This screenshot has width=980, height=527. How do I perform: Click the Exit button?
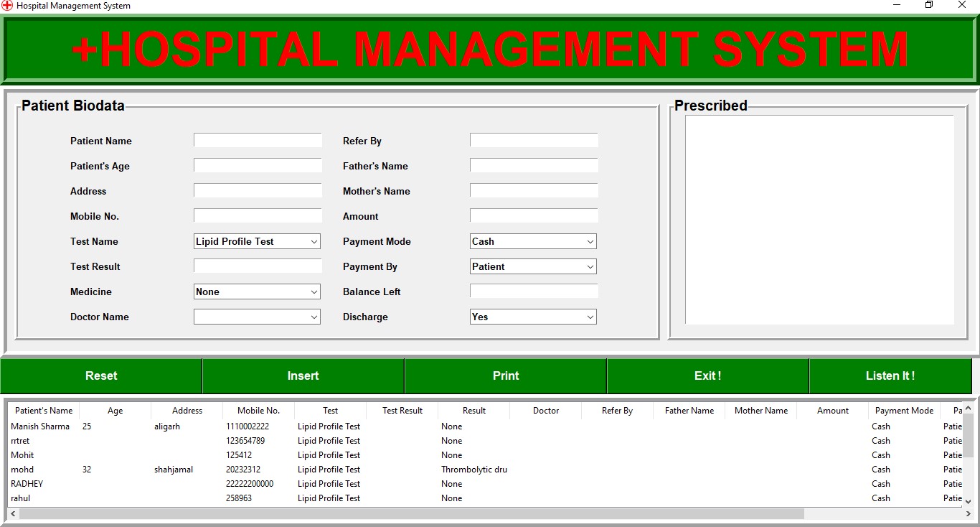[x=707, y=376]
